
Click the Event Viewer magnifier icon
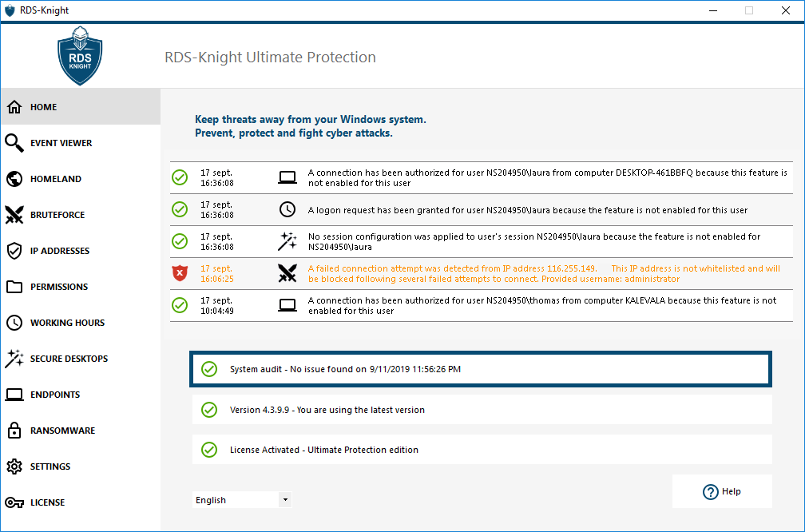coord(14,143)
